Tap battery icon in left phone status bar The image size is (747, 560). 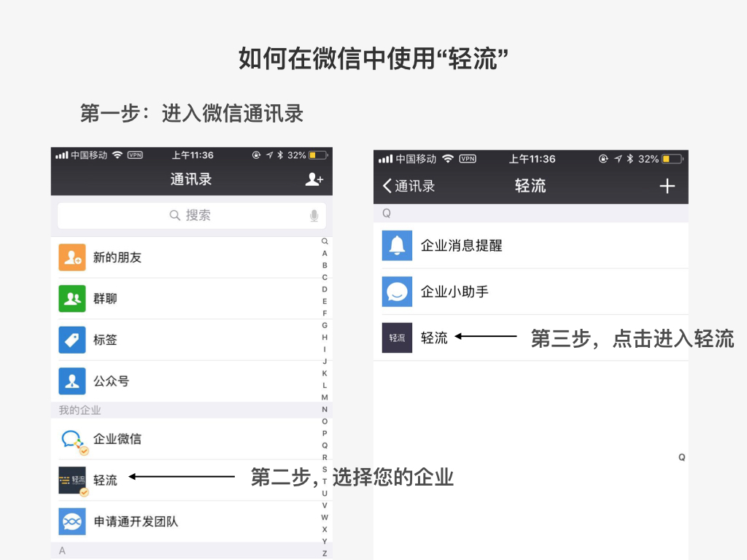[318, 155]
